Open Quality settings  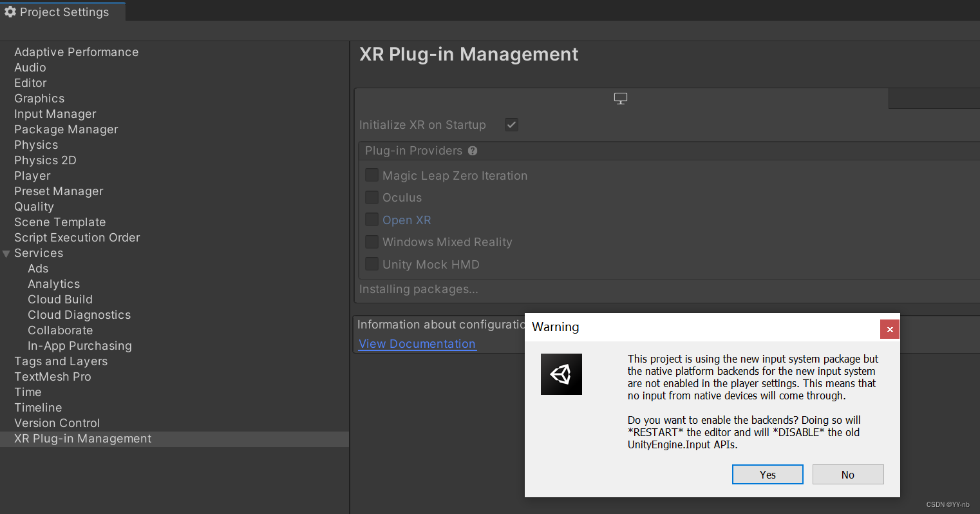pos(34,207)
